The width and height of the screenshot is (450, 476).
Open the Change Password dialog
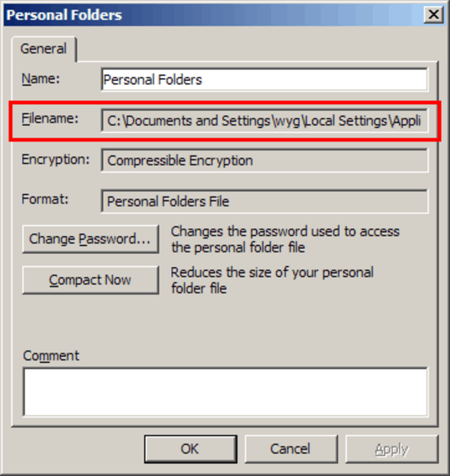click(x=90, y=239)
